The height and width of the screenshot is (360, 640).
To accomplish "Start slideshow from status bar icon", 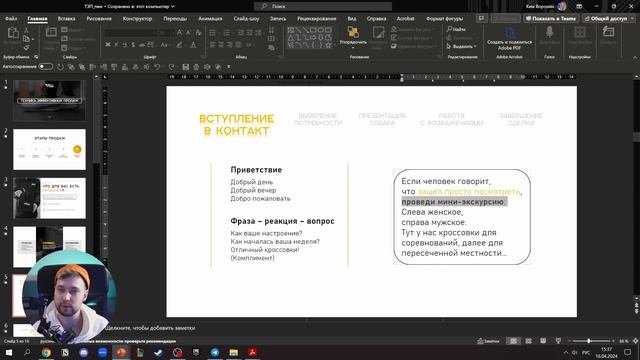I will (558, 341).
